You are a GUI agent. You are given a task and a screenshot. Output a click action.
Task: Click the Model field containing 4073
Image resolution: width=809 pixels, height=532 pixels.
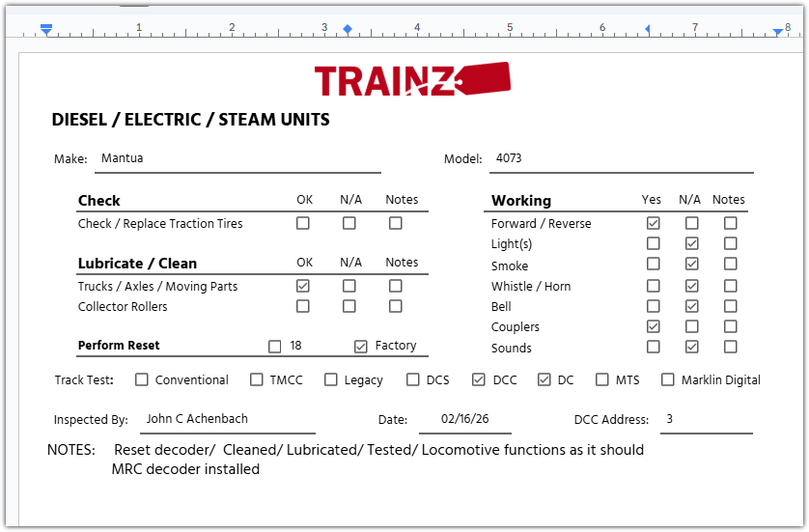coord(622,160)
